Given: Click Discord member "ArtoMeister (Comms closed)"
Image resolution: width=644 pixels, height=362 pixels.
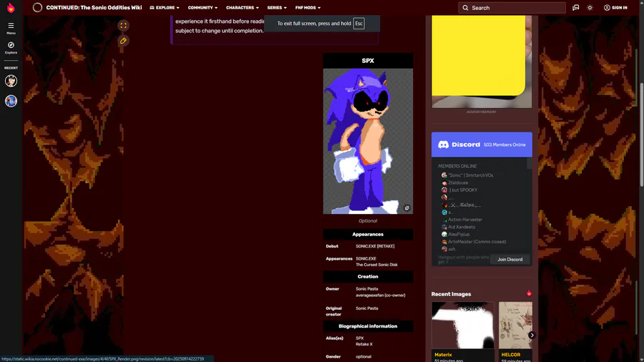Looking at the screenshot, I should pos(477,242).
